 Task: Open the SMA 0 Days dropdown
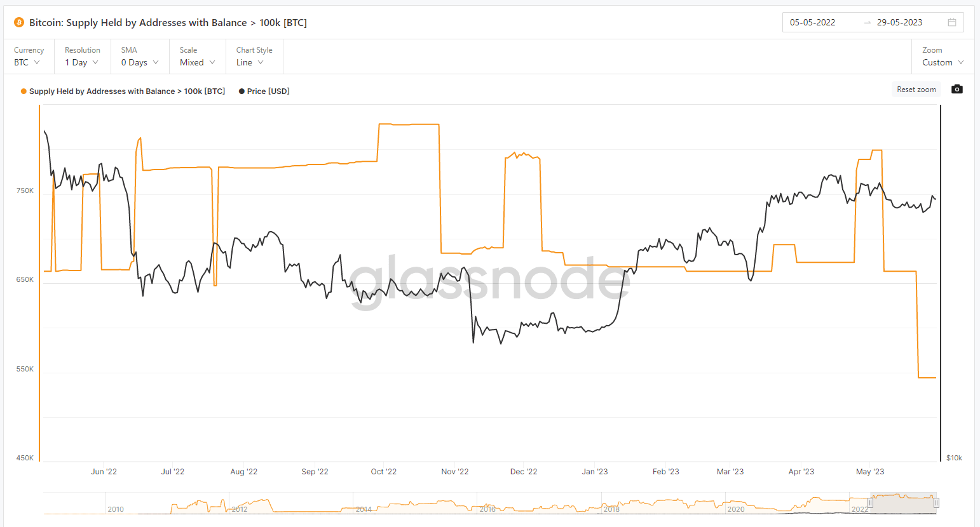click(140, 57)
